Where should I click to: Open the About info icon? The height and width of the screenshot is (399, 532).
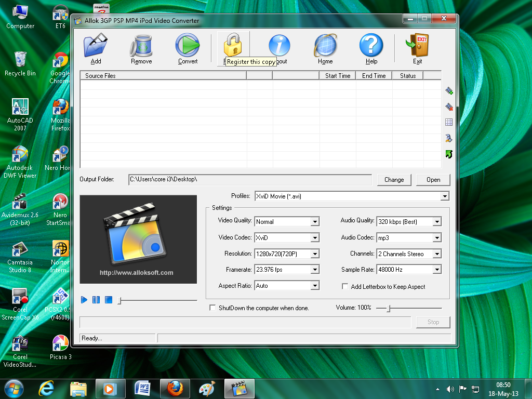pyautogui.click(x=279, y=45)
